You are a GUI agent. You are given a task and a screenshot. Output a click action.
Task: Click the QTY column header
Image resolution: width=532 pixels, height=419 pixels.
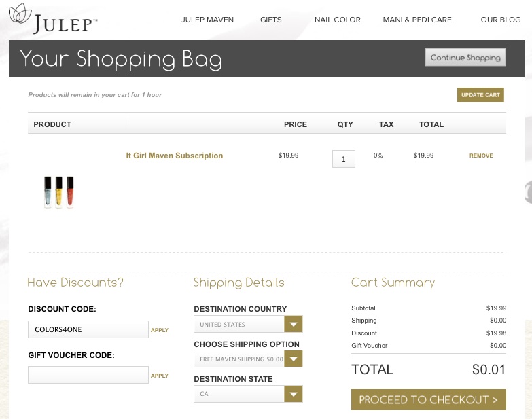click(345, 124)
